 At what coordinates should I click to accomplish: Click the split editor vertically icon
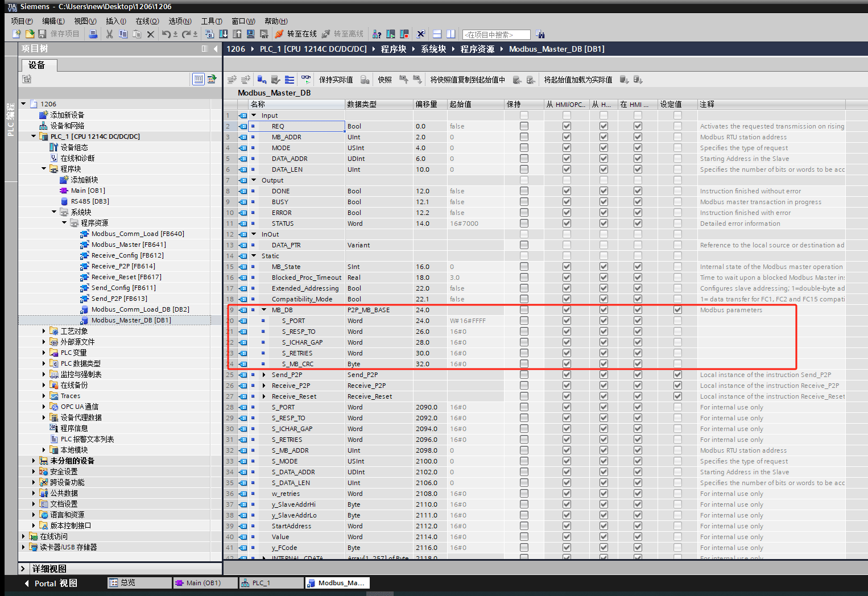(x=450, y=34)
